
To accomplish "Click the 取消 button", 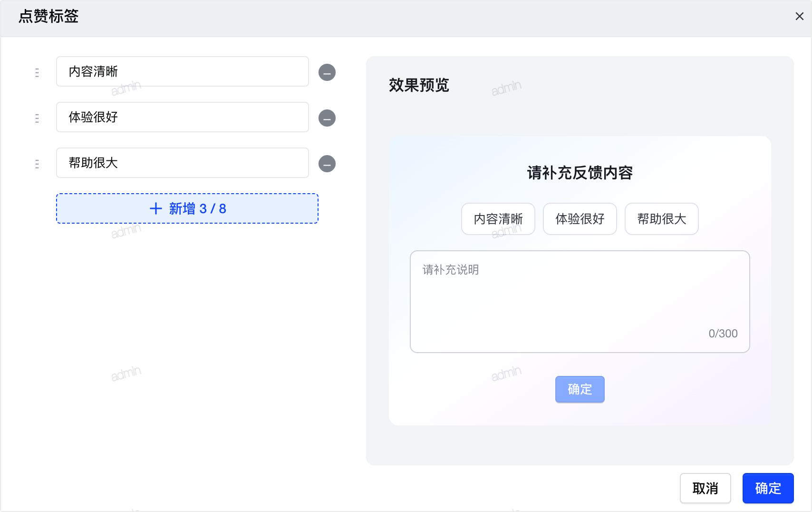I will 706,488.
